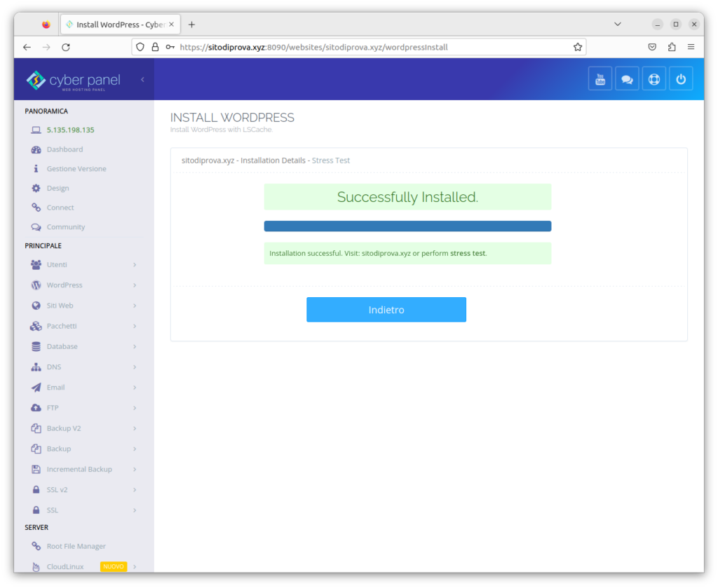Click the Indietro button
Image resolution: width=718 pixels, height=588 pixels.
[x=386, y=310]
